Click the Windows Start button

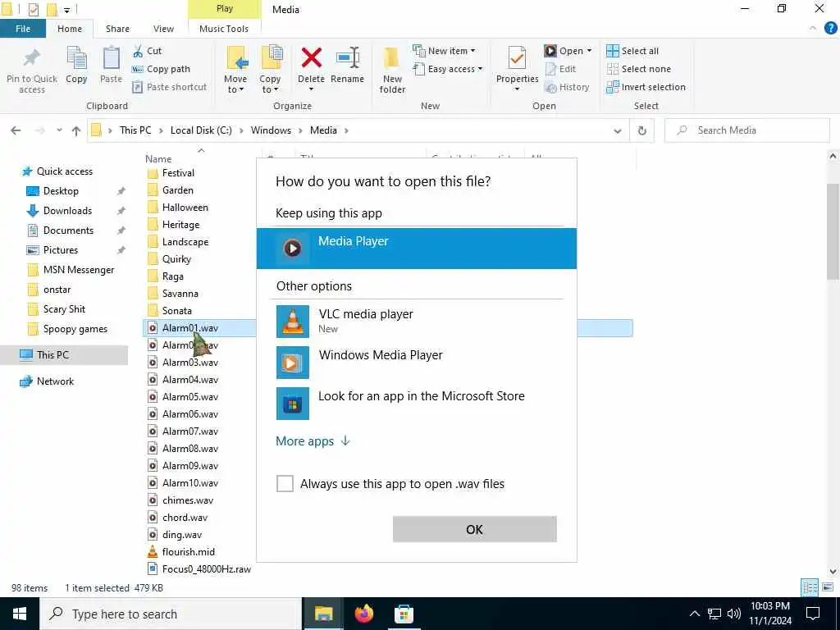coord(20,614)
